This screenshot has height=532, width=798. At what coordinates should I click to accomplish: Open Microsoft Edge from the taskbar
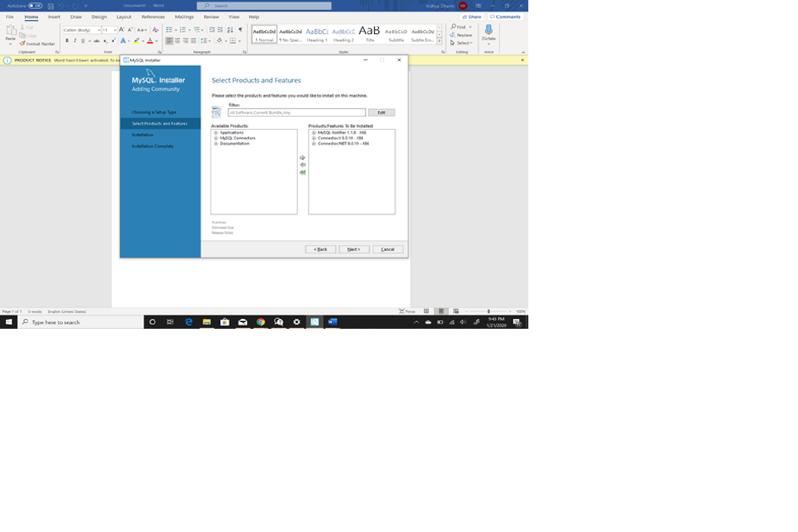(188, 322)
